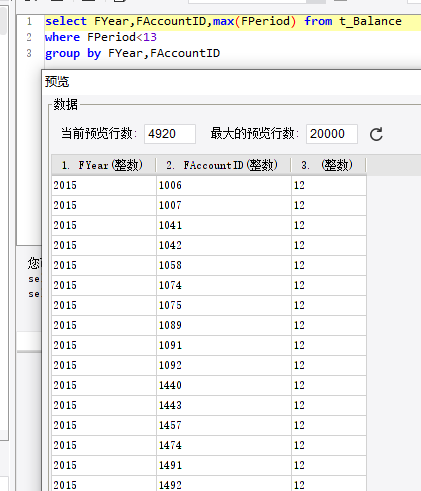The height and width of the screenshot is (491, 421).
Task: Click the maximum preview rows field 20000
Action: point(332,134)
